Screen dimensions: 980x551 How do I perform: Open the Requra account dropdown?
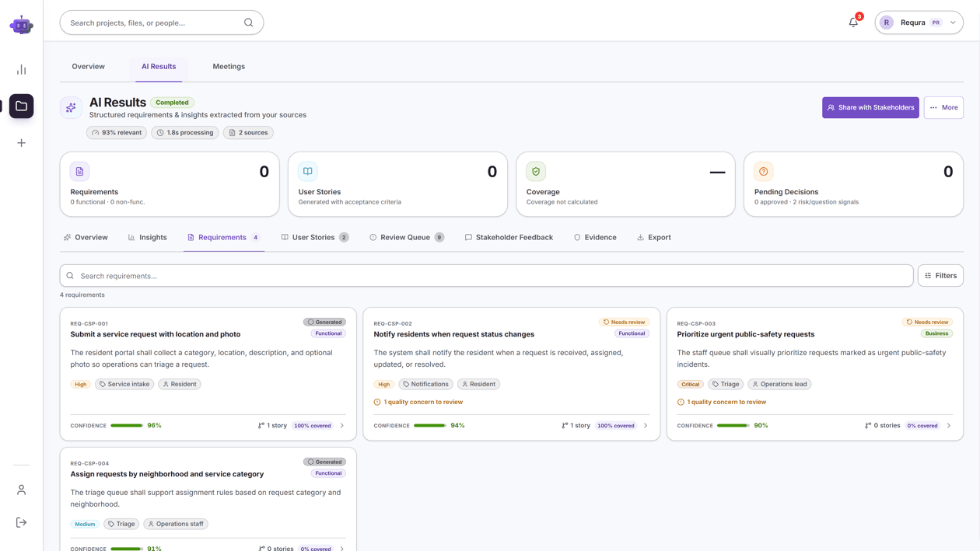tap(919, 23)
